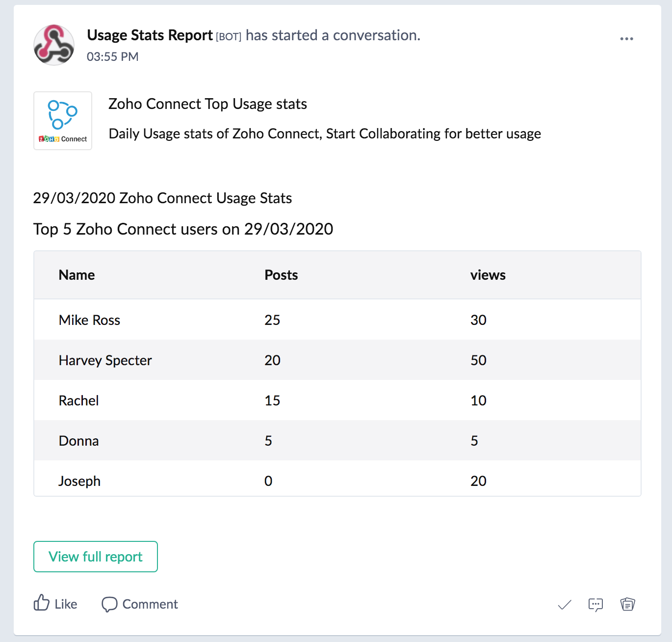
Task: Click the Name column header
Action: 77,275
